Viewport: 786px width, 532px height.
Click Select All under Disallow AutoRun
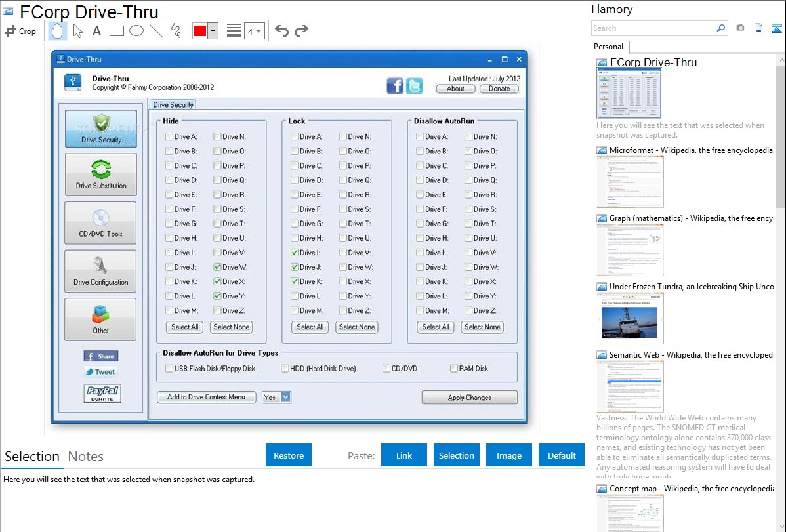click(x=436, y=327)
